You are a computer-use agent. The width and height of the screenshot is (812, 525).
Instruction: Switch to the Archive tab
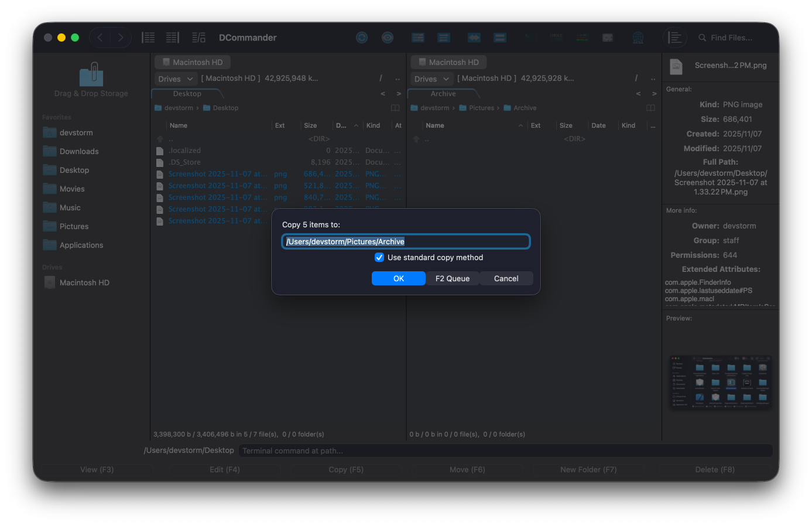pyautogui.click(x=443, y=93)
